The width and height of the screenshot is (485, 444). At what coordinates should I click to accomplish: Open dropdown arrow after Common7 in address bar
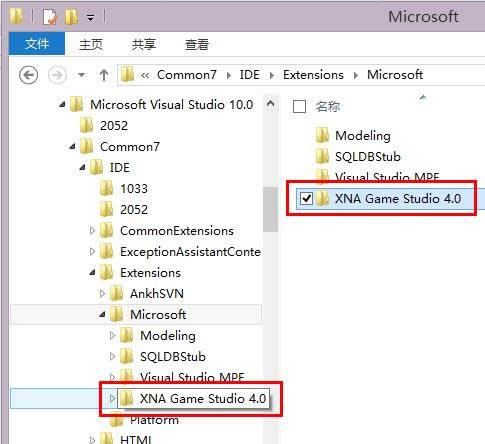pos(229,76)
